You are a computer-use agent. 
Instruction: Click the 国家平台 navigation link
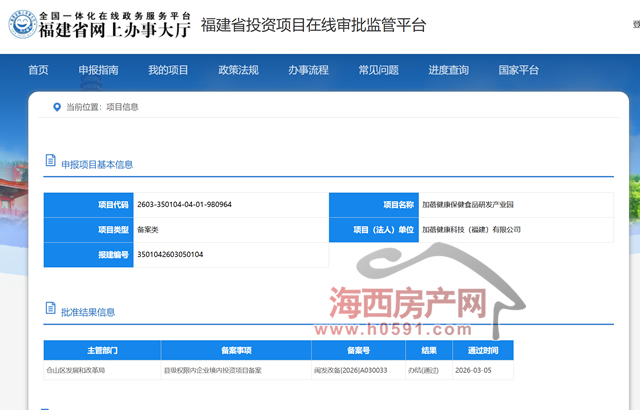(518, 70)
